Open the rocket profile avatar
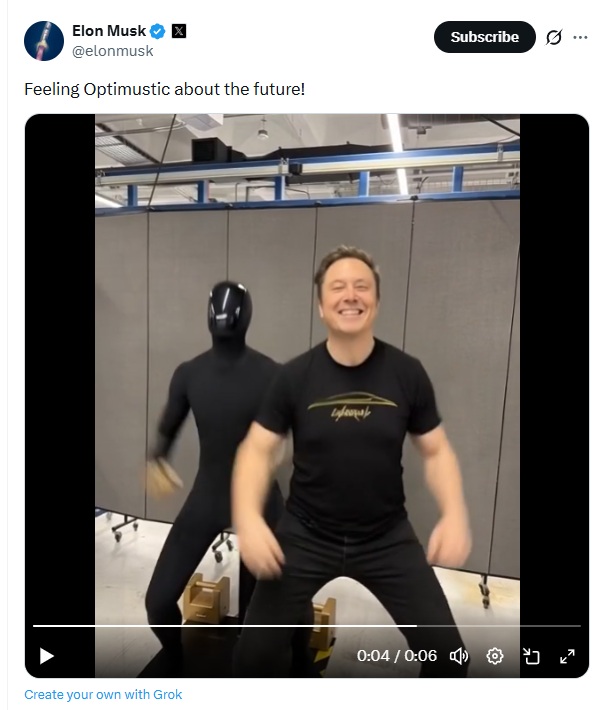 pos(44,41)
